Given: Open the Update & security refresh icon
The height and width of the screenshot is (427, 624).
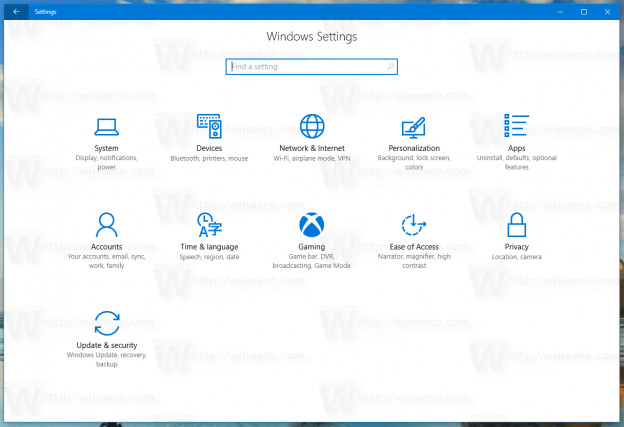Looking at the screenshot, I should (107, 323).
